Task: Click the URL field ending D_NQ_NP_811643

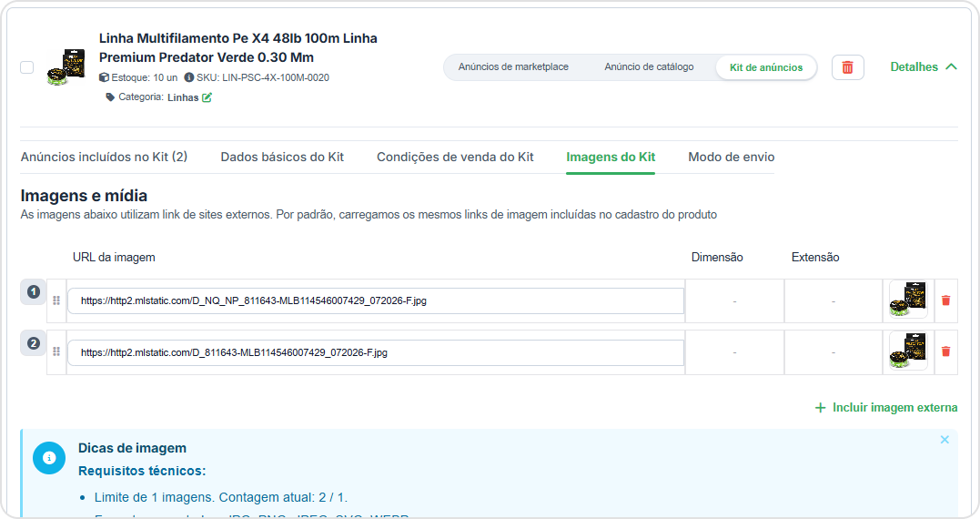Action: (376, 300)
